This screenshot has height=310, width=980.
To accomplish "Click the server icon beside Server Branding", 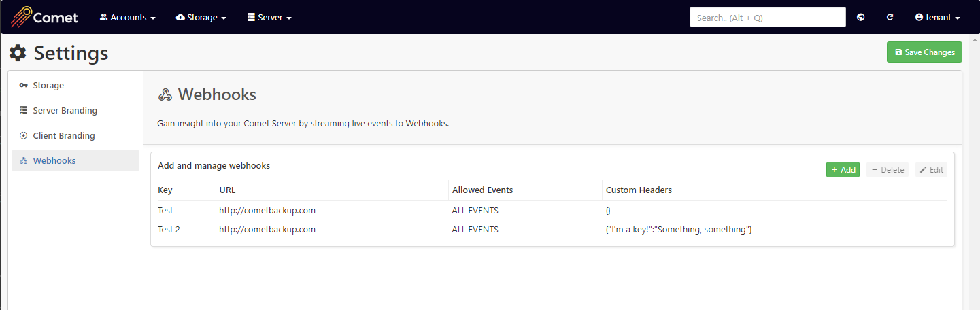I will [x=23, y=111].
